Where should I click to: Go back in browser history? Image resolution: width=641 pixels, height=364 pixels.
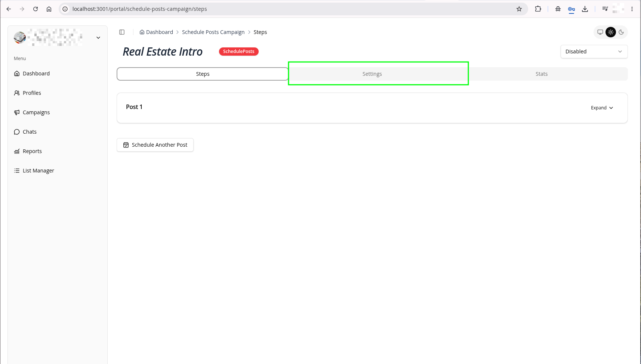(x=9, y=9)
